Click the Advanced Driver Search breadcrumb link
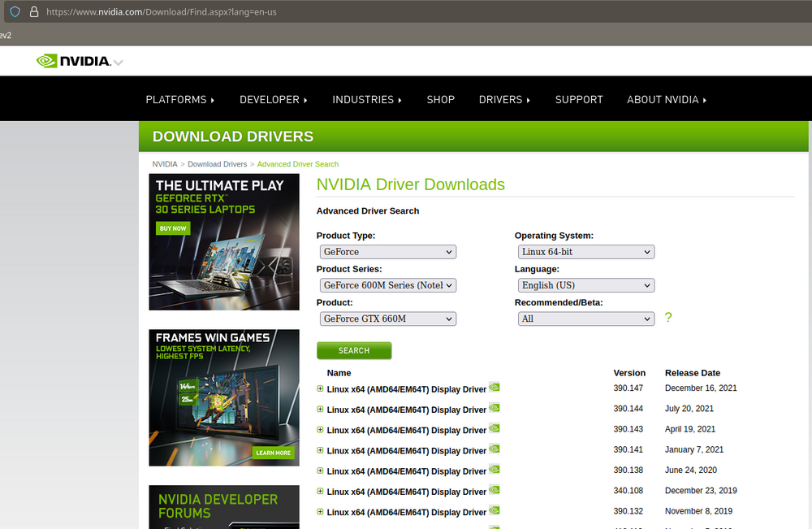 [298, 164]
